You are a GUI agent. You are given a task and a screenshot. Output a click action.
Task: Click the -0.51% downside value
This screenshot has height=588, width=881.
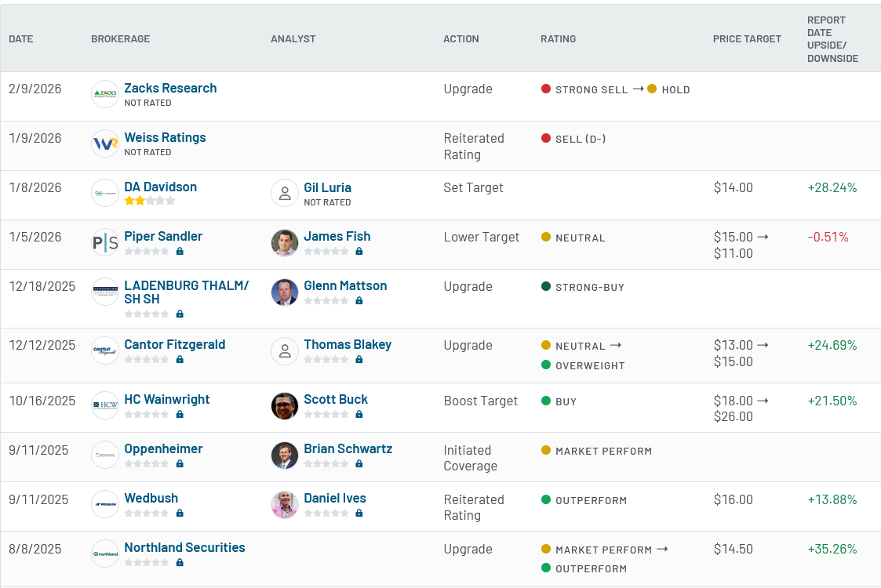point(828,237)
